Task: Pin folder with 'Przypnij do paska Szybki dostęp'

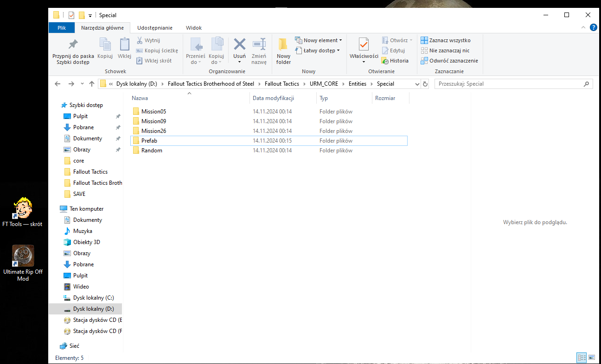Action: click(73, 51)
